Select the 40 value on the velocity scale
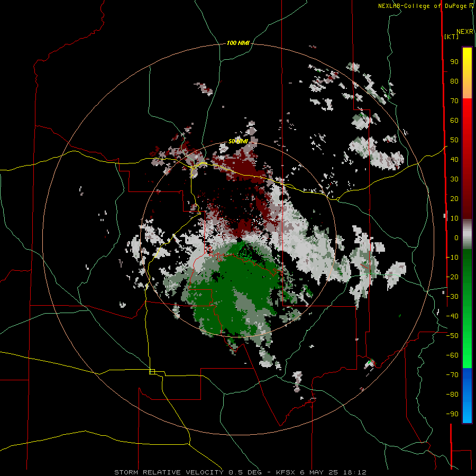Image resolution: width=476 pixels, height=476 pixels. coord(454,160)
